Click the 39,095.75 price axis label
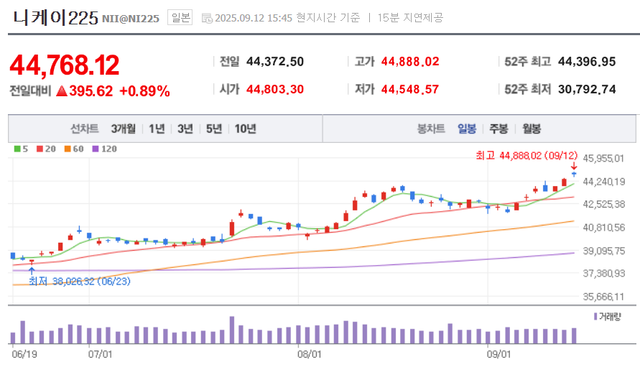This screenshot has width=640, height=367. coord(604,251)
